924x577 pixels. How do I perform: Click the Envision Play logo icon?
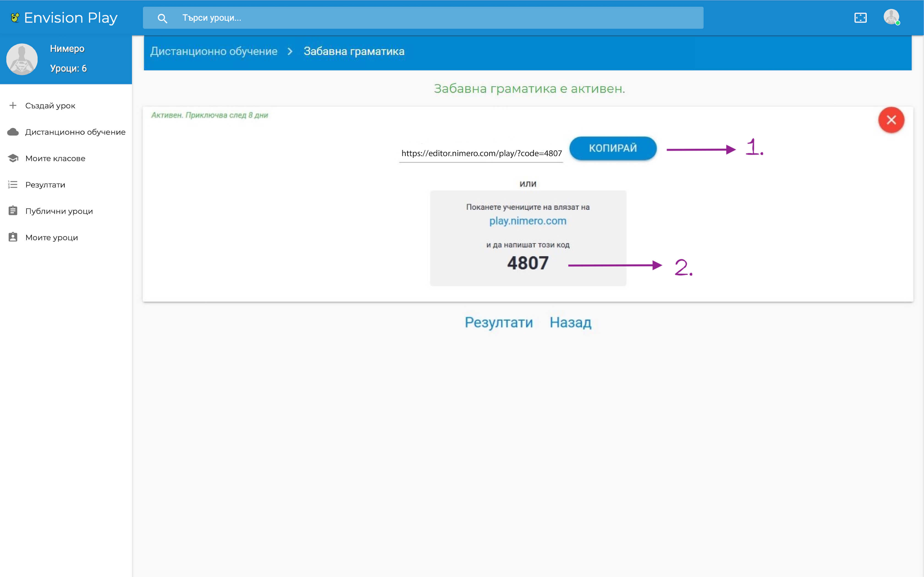click(x=15, y=18)
